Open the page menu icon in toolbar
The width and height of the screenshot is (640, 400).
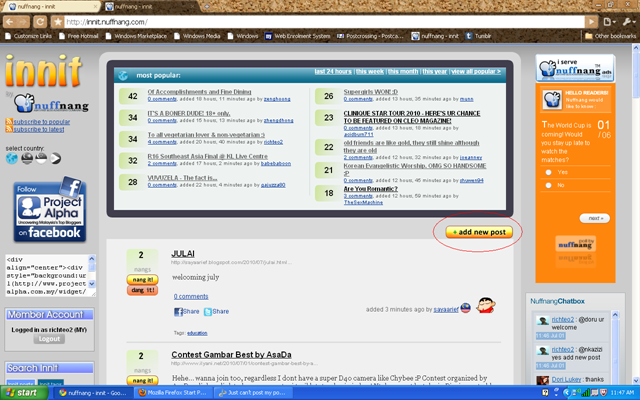pyautogui.click(x=609, y=22)
